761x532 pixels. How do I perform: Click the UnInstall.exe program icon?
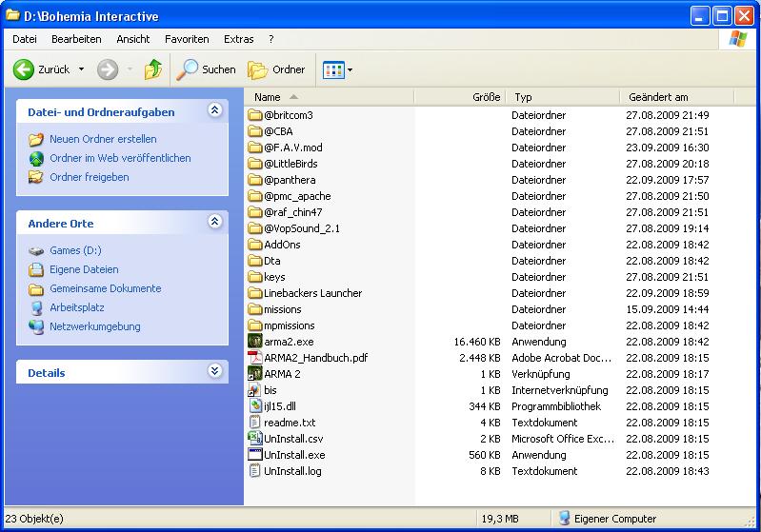[255, 455]
